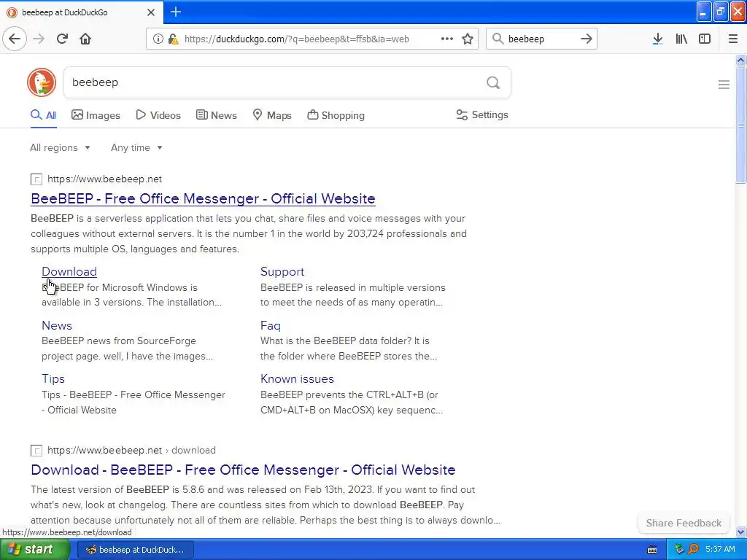747x560 pixels.
Task: Open the Library icon in toolbar
Action: (681, 39)
